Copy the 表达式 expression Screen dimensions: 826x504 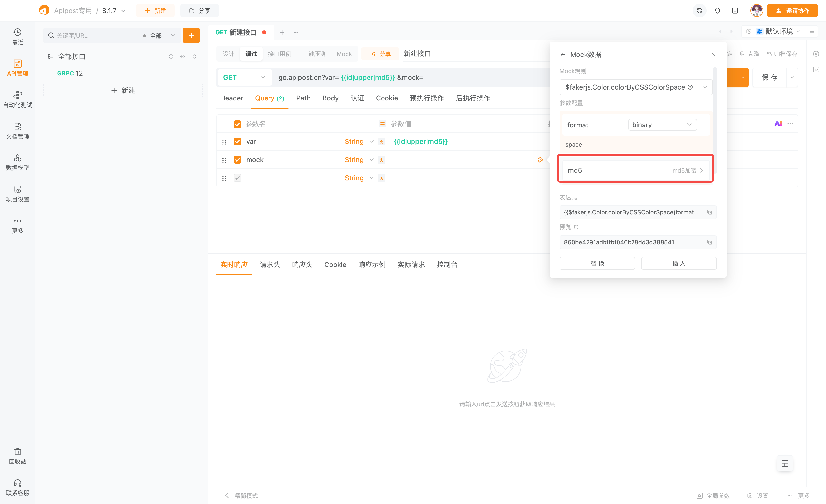click(709, 212)
